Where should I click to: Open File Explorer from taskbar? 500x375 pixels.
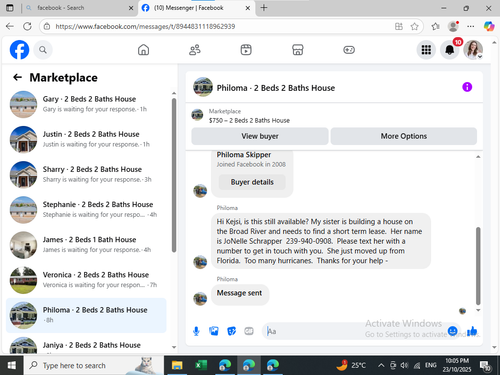click(177, 365)
